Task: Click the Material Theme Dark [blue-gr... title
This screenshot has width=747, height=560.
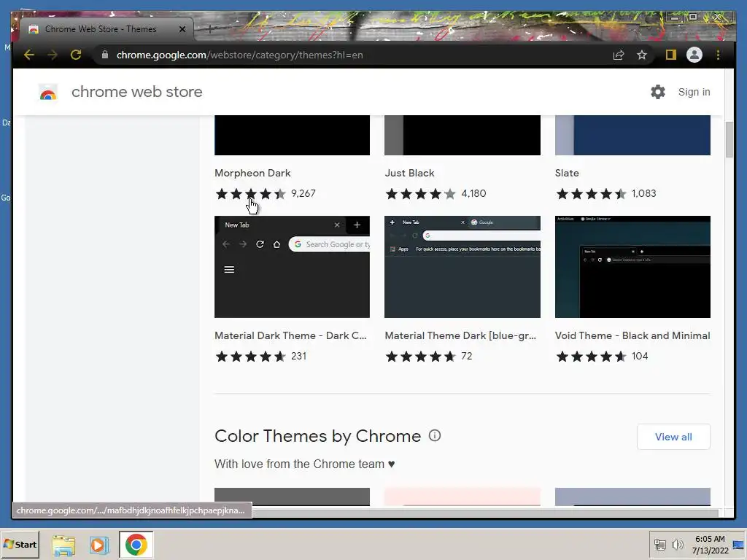Action: 461,335
